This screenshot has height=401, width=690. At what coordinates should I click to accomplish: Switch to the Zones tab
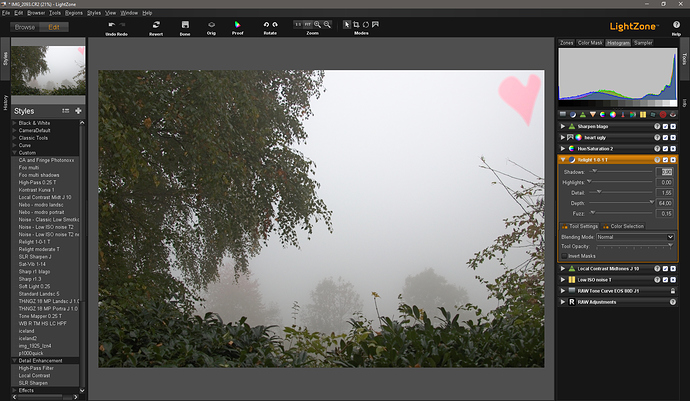click(566, 43)
